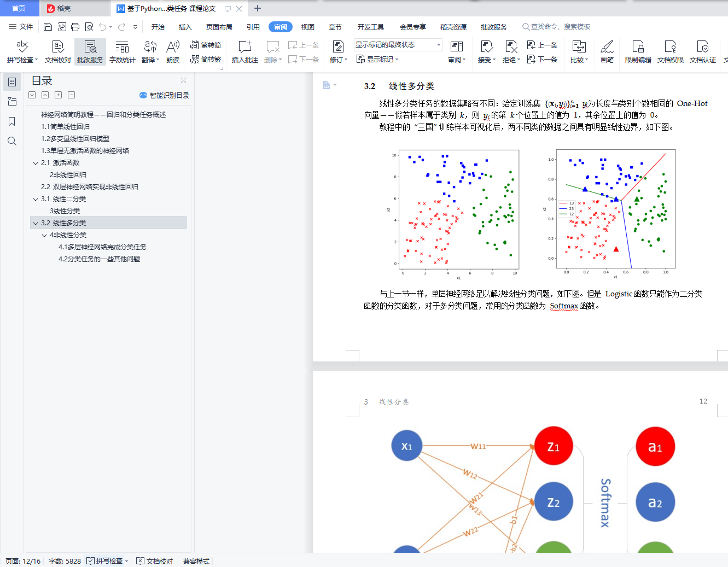Open 限制编辑 restrict editing
This screenshot has width=728, height=567.
[x=638, y=52]
